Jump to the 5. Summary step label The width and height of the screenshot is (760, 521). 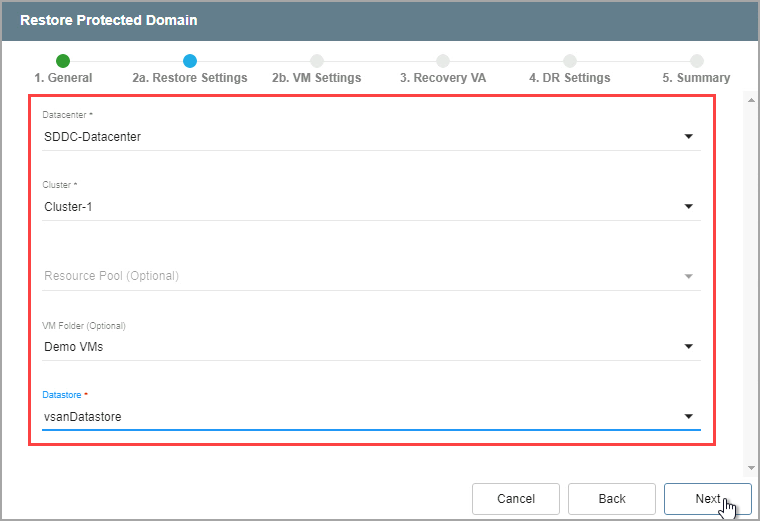tap(696, 78)
